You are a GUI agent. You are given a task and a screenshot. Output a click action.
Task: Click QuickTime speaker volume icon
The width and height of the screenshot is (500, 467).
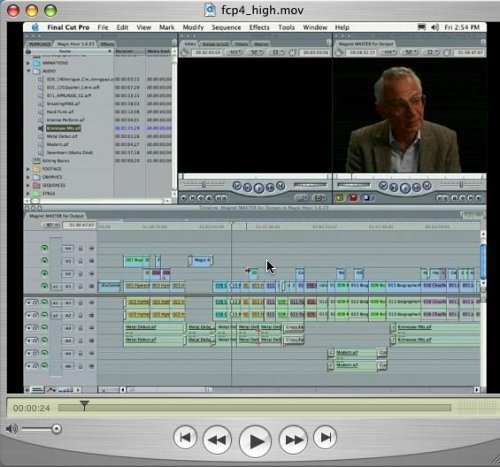(x=11, y=429)
